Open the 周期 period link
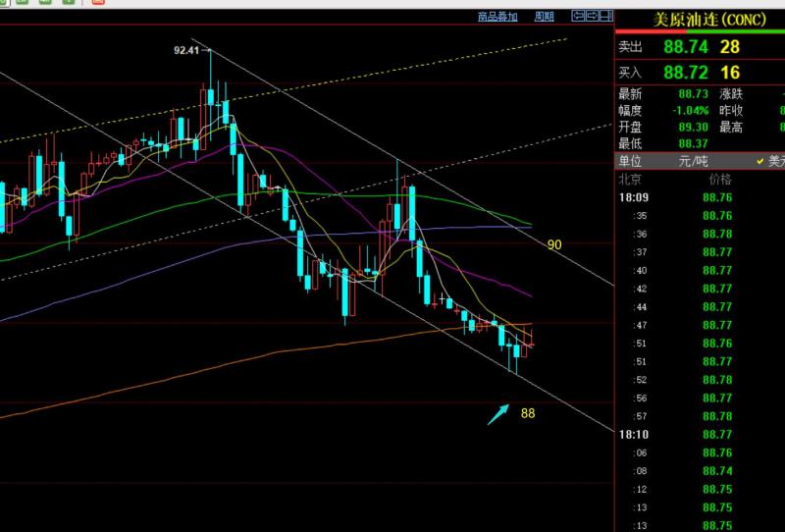The height and width of the screenshot is (532, 785). (545, 17)
